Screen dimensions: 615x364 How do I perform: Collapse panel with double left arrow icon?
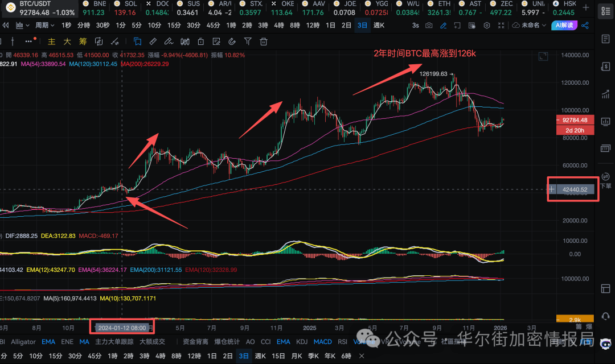(6, 26)
